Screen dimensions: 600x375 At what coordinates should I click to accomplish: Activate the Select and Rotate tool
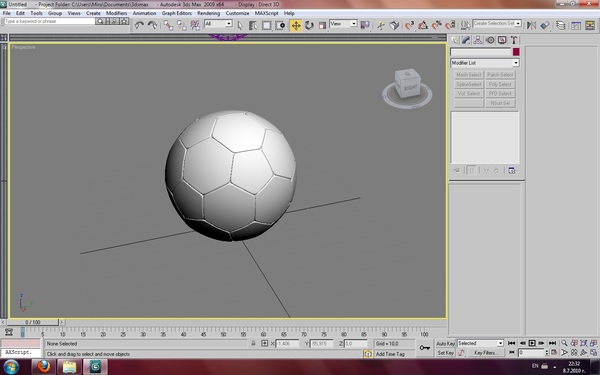coord(309,25)
